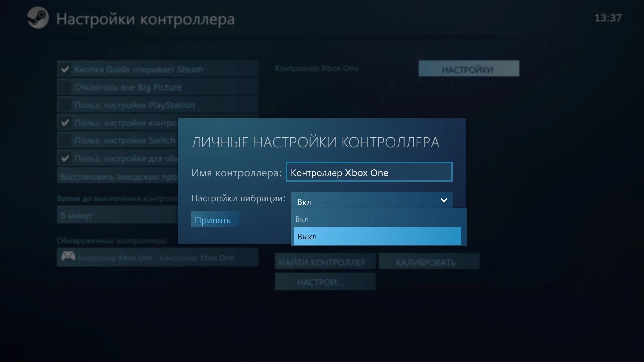Click the gamepad icon of detected controller
The height and width of the screenshot is (362, 644).
68,257
